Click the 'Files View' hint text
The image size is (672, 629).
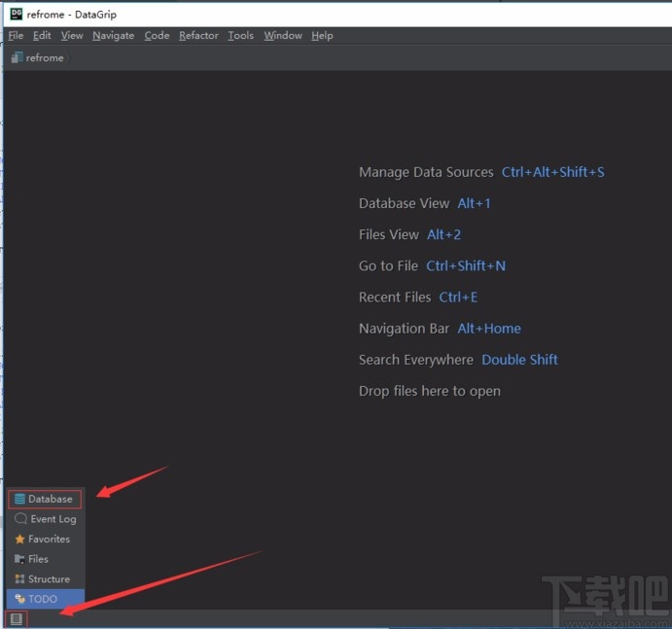pos(389,235)
